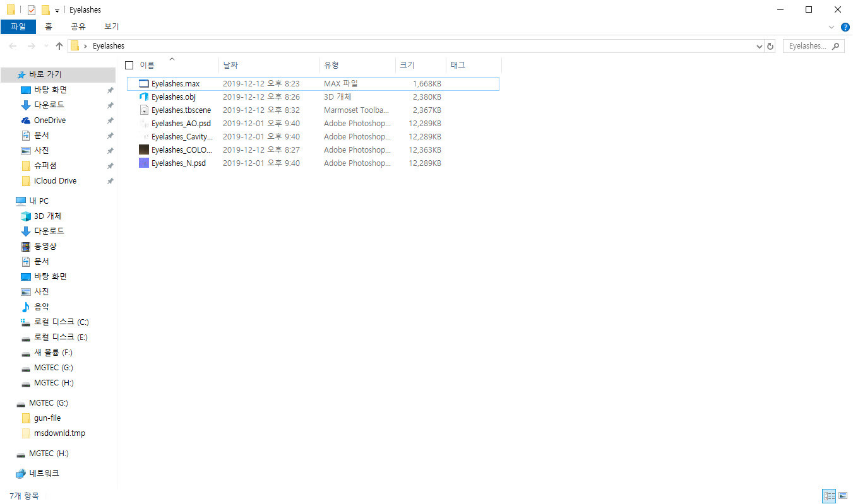
Task: Click the Eyelashes_COLO... psd thumbnail icon
Action: click(143, 149)
